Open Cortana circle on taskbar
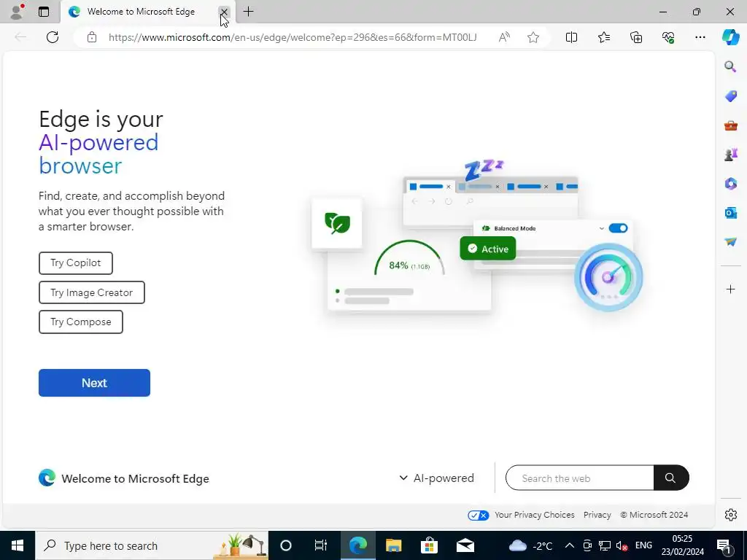 point(286,545)
